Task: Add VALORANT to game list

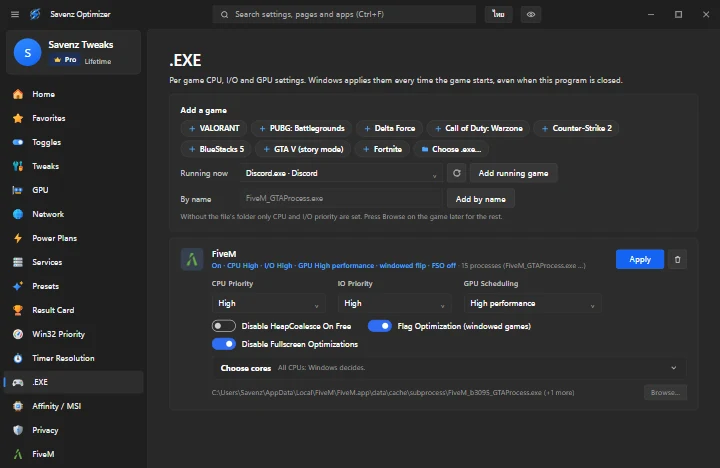Action: 214,128
